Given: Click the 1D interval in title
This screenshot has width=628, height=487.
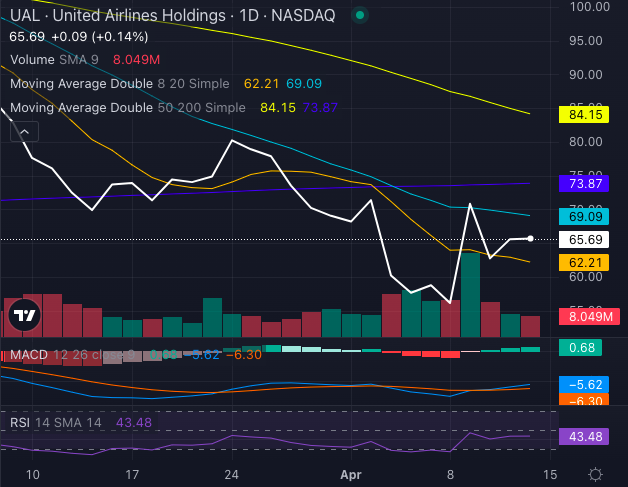Looking at the screenshot, I should (251, 16).
